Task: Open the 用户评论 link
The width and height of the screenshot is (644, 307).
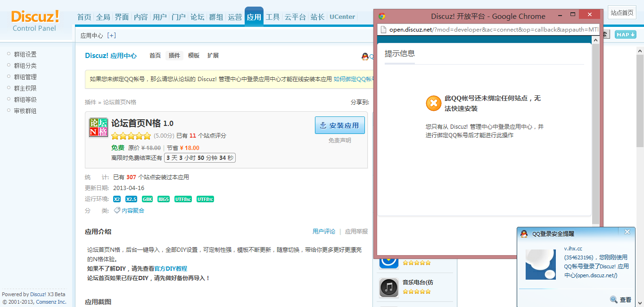Action: pyautogui.click(x=324, y=232)
